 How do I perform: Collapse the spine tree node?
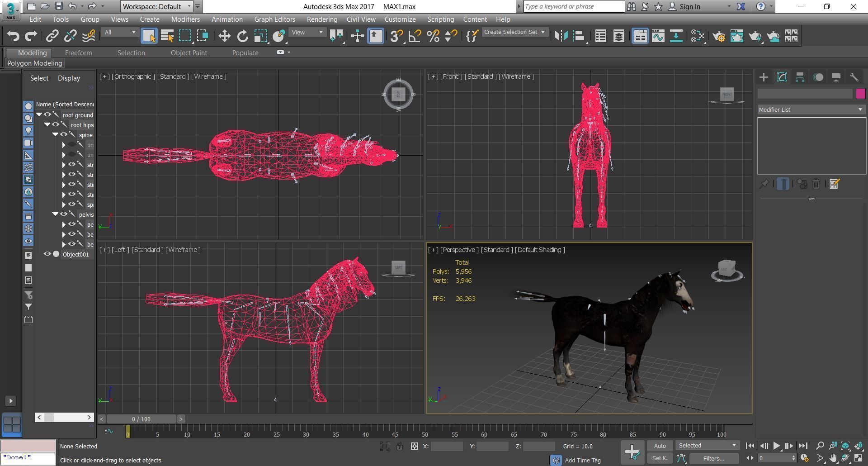coord(55,135)
